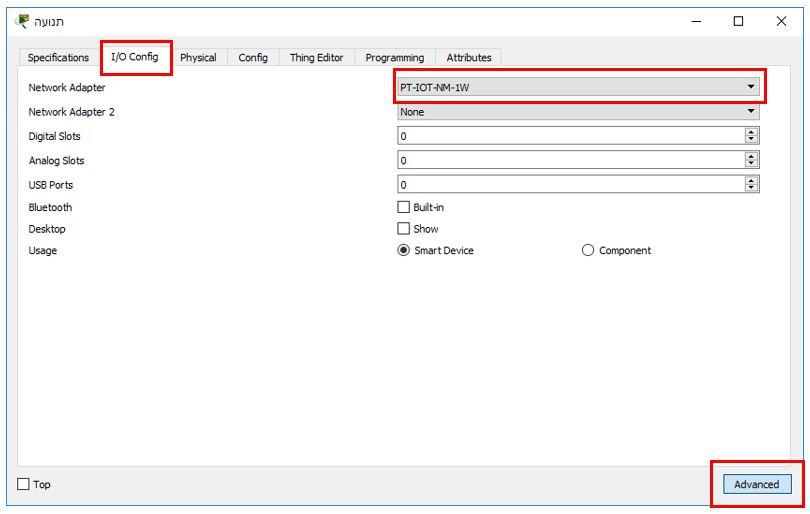Open the Attributes tab
This screenshot has width=810, height=514.
pos(468,58)
